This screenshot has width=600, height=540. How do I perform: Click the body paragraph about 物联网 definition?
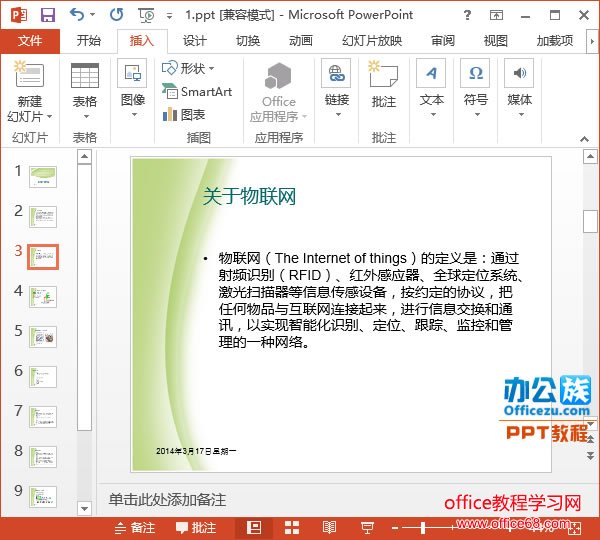[x=370, y=300]
